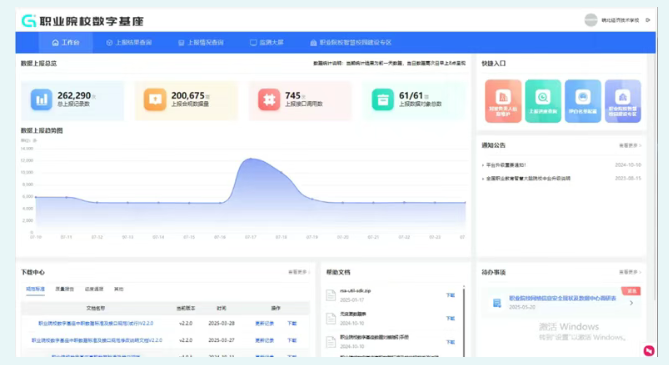Screen dimensions: 669x365
Task: Expand 查看更多 in the 下载中心 panel
Action: (x=299, y=272)
